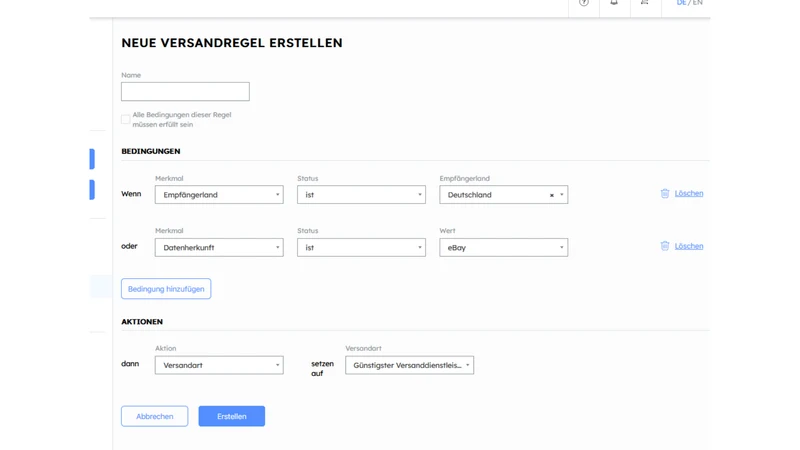Viewport: 800px width, 450px height.
Task: Open the first condition's Status 'ist' dropdown
Action: pos(361,194)
